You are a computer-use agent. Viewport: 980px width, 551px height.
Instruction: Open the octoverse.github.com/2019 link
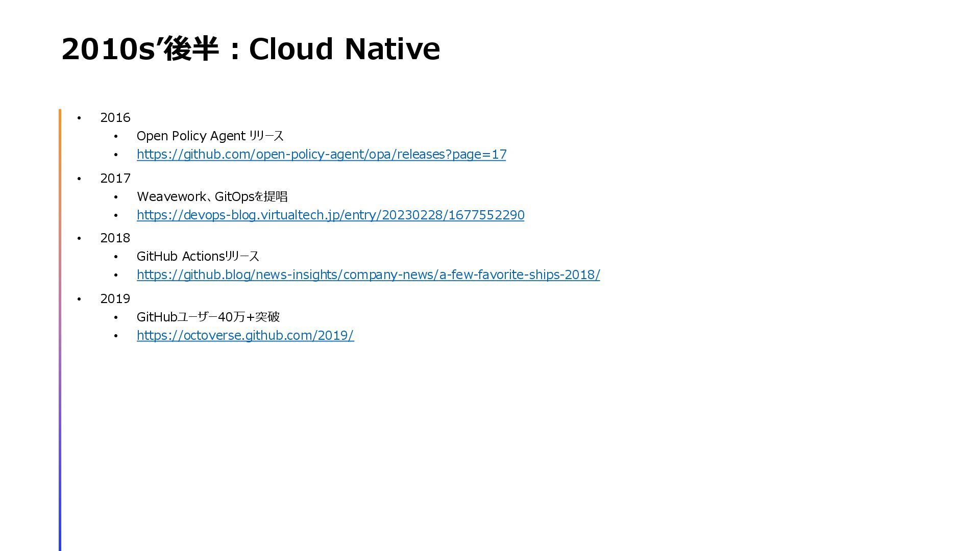pyautogui.click(x=245, y=335)
